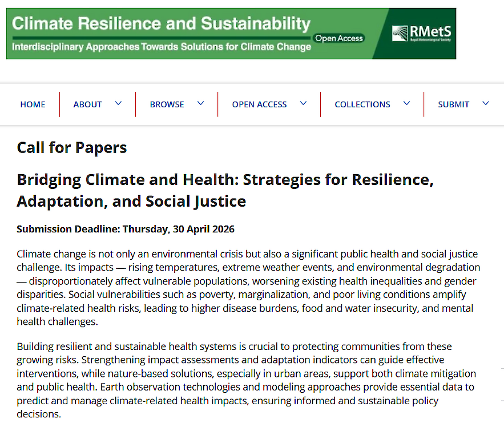Open the COLLECTIONS navigation item
This screenshot has width=504, height=427.
(x=362, y=104)
